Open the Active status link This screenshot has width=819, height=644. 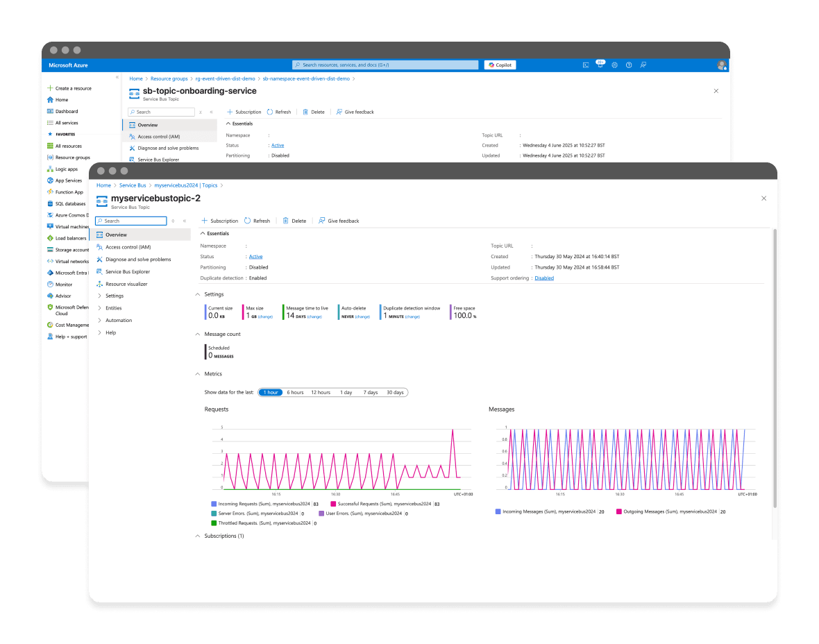(256, 256)
